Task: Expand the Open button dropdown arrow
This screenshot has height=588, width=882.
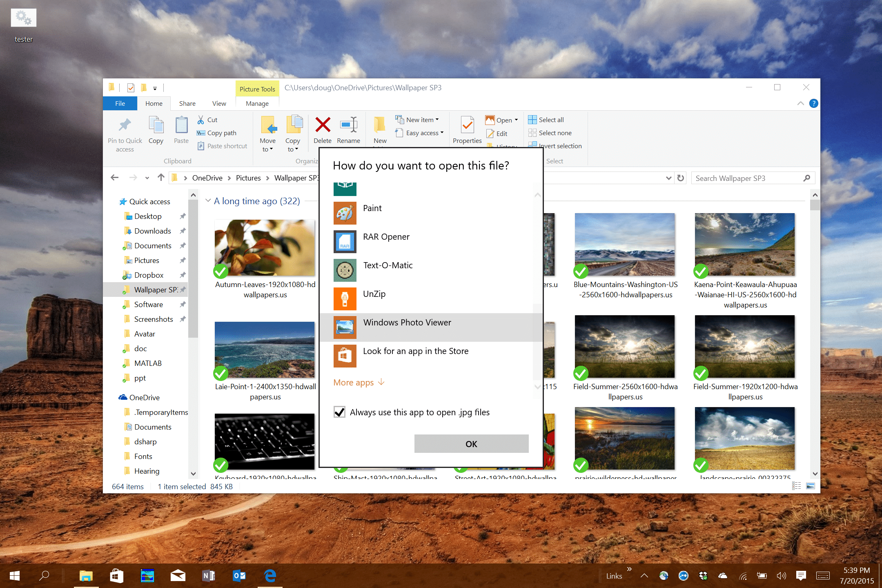Action: (516, 120)
